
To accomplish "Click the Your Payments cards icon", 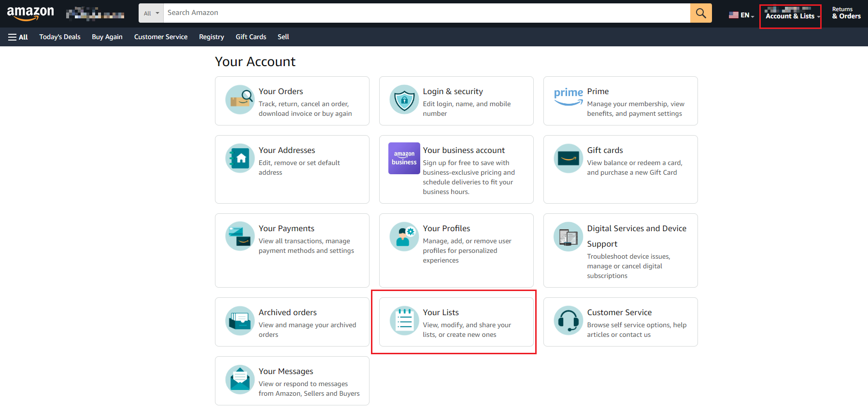I will pyautogui.click(x=240, y=236).
